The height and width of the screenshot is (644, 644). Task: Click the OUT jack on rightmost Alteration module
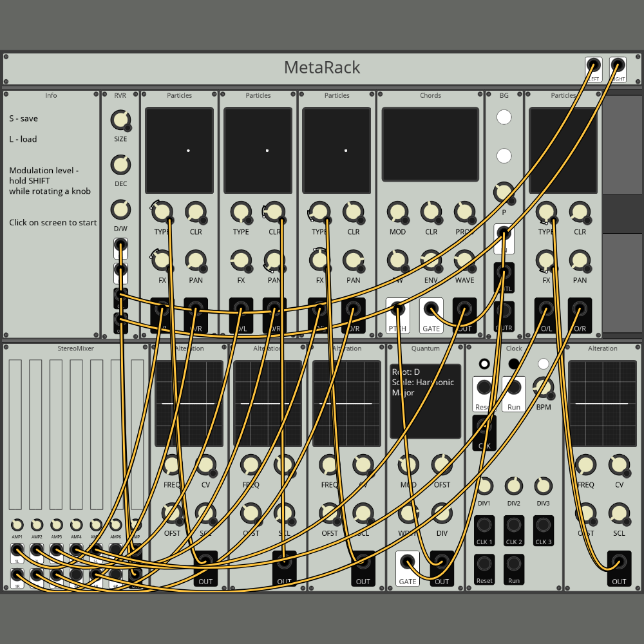pyautogui.click(x=619, y=562)
